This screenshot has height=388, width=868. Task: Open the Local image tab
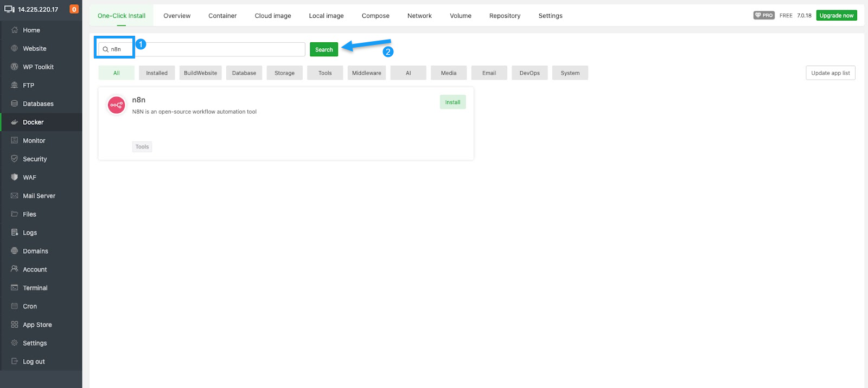click(x=327, y=16)
